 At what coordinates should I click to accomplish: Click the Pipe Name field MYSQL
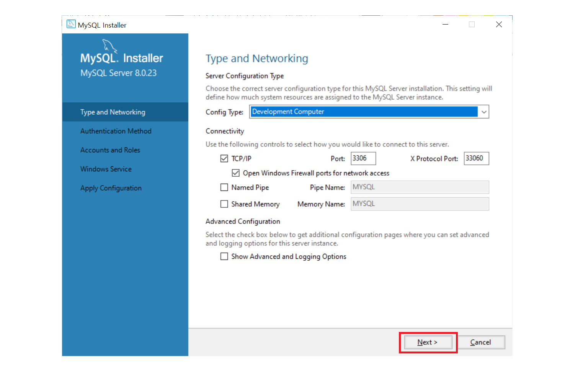click(x=420, y=187)
